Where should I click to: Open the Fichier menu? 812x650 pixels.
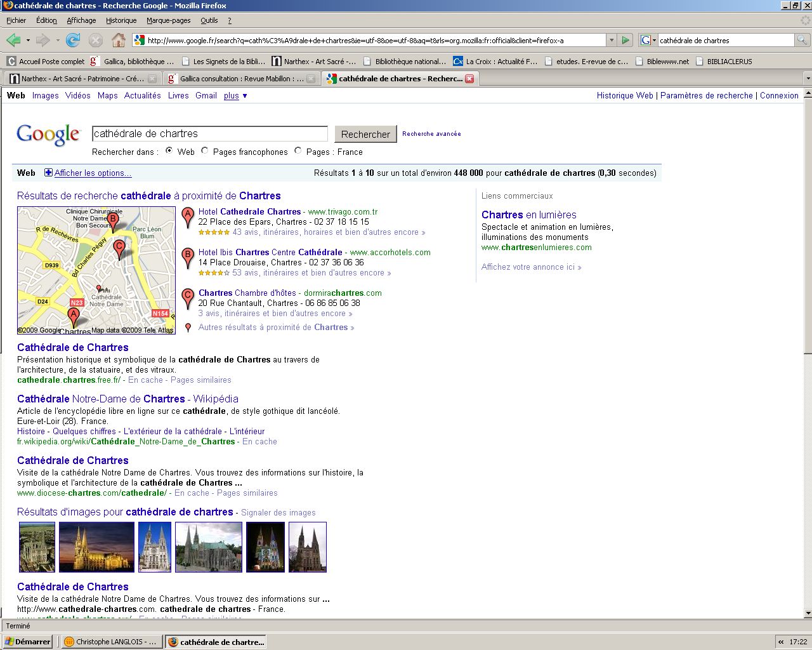[x=16, y=20]
